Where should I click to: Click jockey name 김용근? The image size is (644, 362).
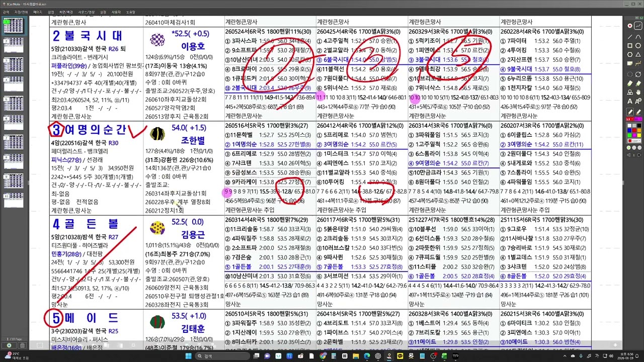[x=193, y=234]
